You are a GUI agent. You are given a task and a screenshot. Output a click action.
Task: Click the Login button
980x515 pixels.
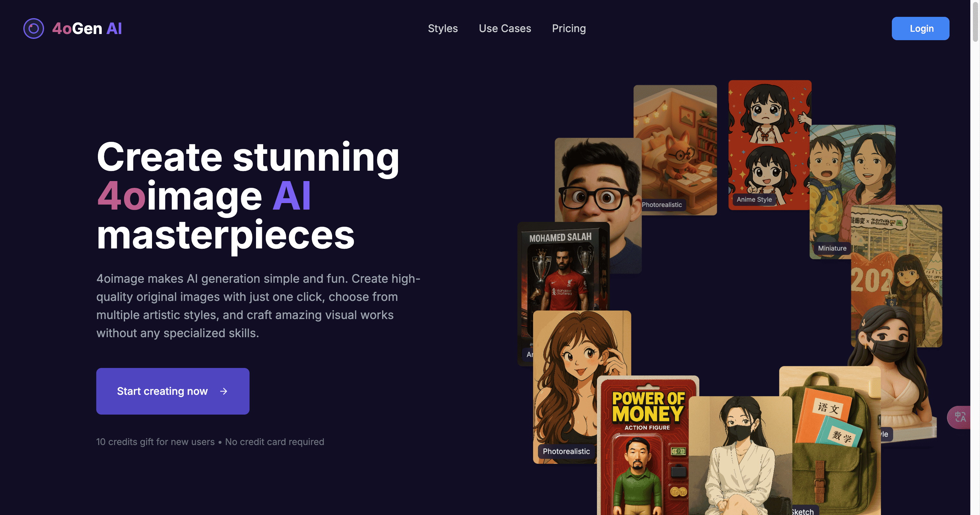coord(920,29)
